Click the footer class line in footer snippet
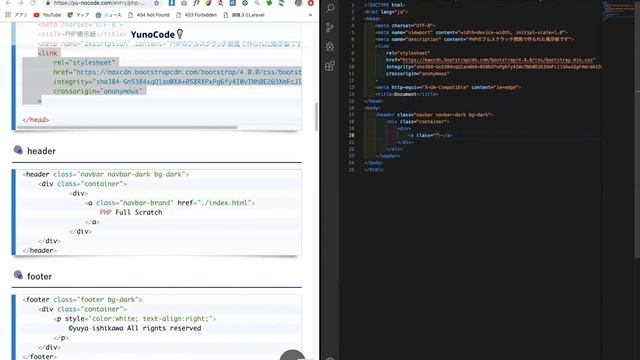Image resolution: width=640 pixels, height=360 pixels. pos(82,300)
